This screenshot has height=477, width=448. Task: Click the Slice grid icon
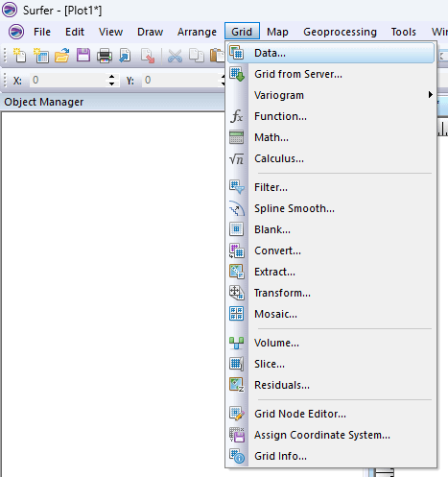coord(237,364)
